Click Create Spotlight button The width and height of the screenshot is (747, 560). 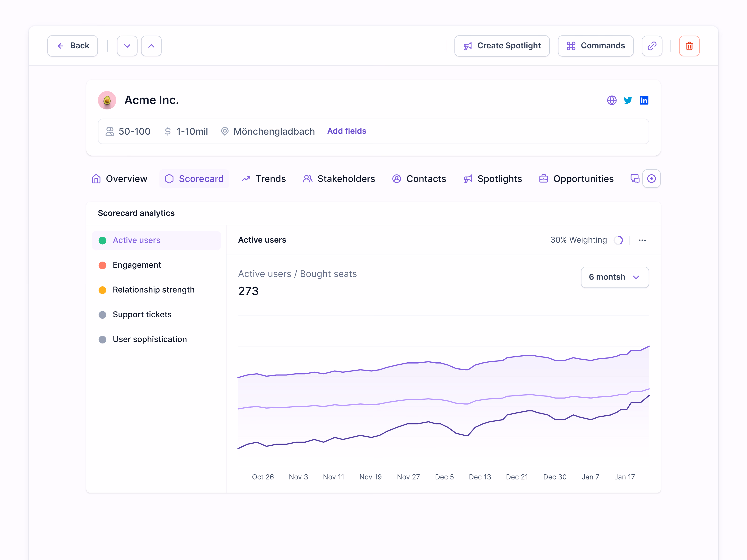[502, 46]
